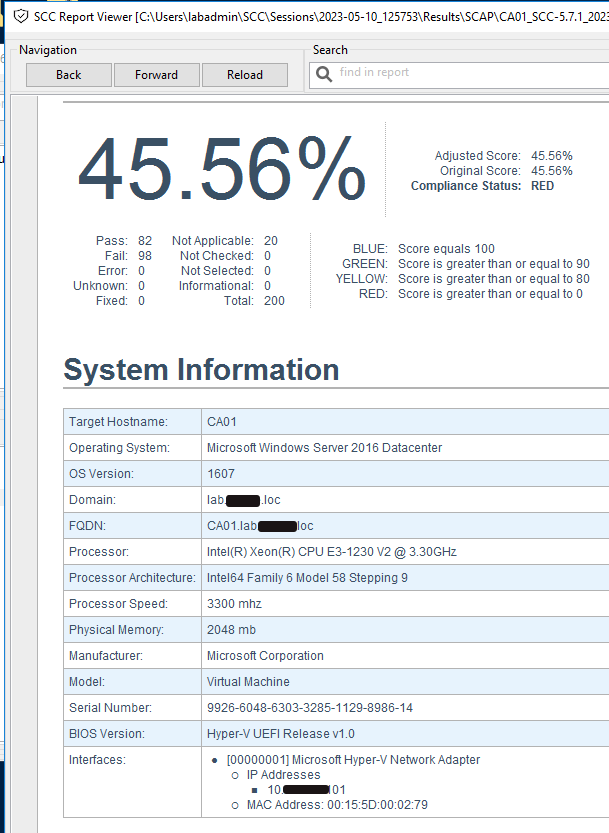Screen dimensions: 609x833
Task: Select Intel64 Family 6 Model 58 text
Action: pyautogui.click(x=307, y=578)
